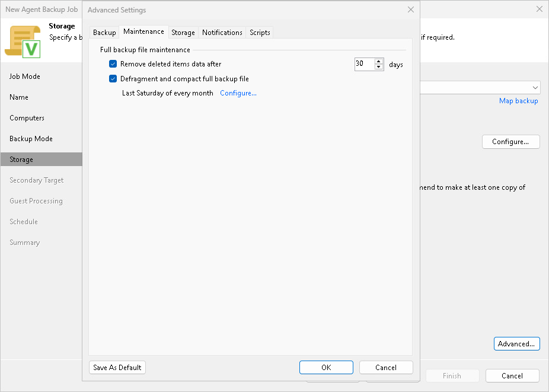Select Secondary Target step in sidebar

[36, 180]
